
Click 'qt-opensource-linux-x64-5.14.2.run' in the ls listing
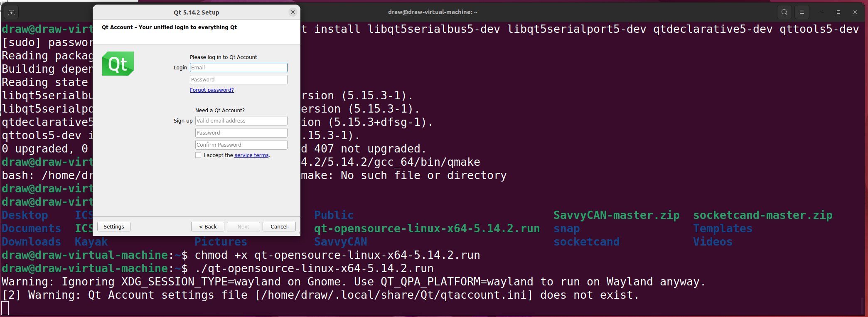[427, 229]
